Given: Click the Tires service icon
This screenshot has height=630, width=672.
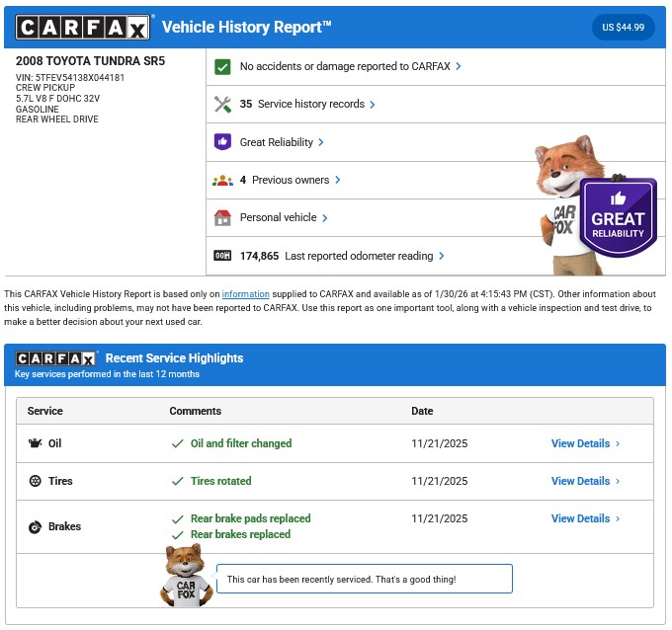Looking at the screenshot, I should pyautogui.click(x=36, y=481).
